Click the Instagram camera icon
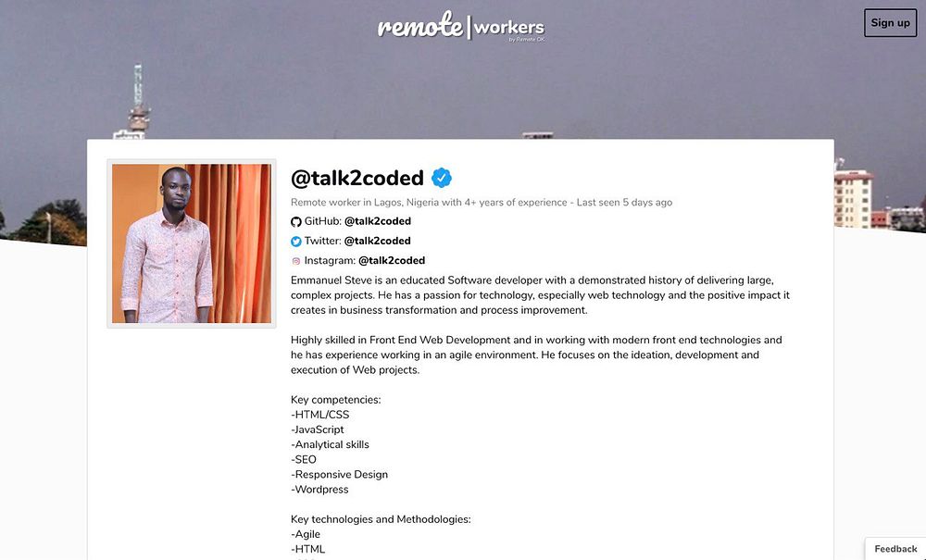This screenshot has height=560, width=926. 296,261
